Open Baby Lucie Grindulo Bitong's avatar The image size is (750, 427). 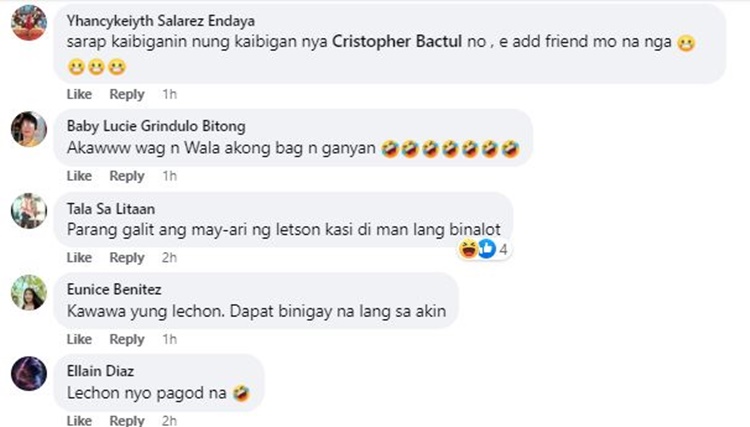29,129
